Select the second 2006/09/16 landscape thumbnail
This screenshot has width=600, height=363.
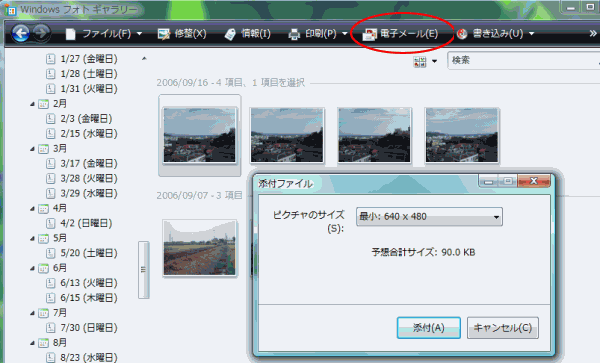coord(287,135)
